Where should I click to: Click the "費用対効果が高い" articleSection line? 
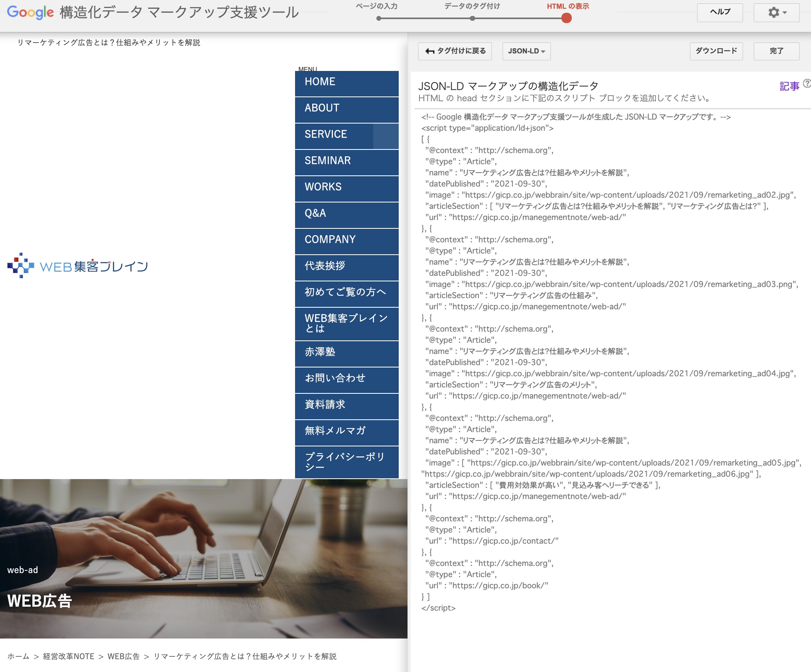pos(543,485)
